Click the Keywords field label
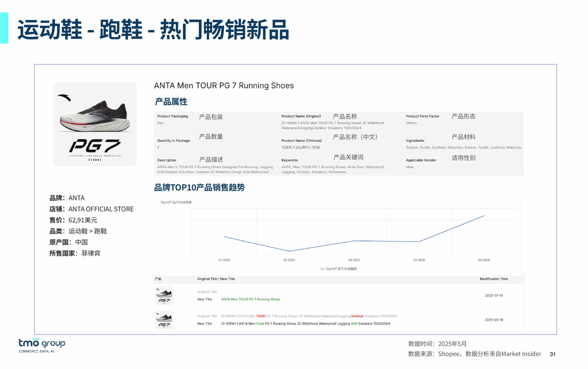 [290, 160]
